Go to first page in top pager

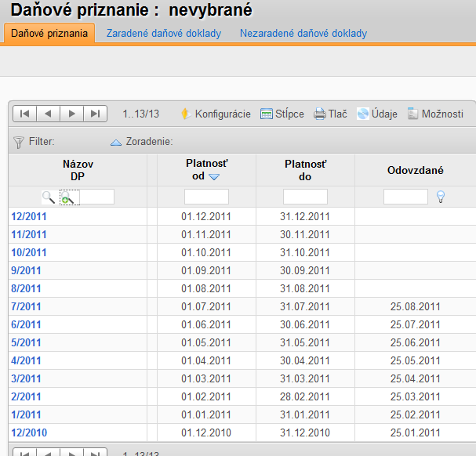click(24, 114)
